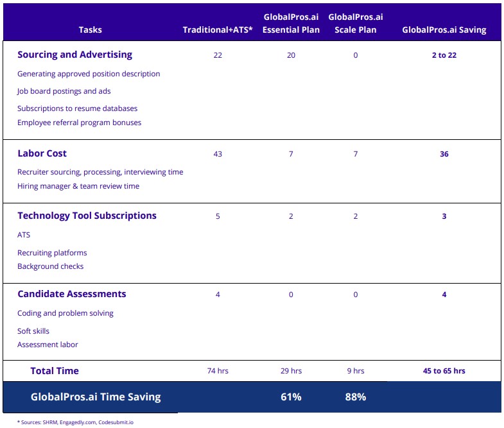Click the "Traditional+ATS*" column header
The image size is (504, 428).
click(x=217, y=30)
